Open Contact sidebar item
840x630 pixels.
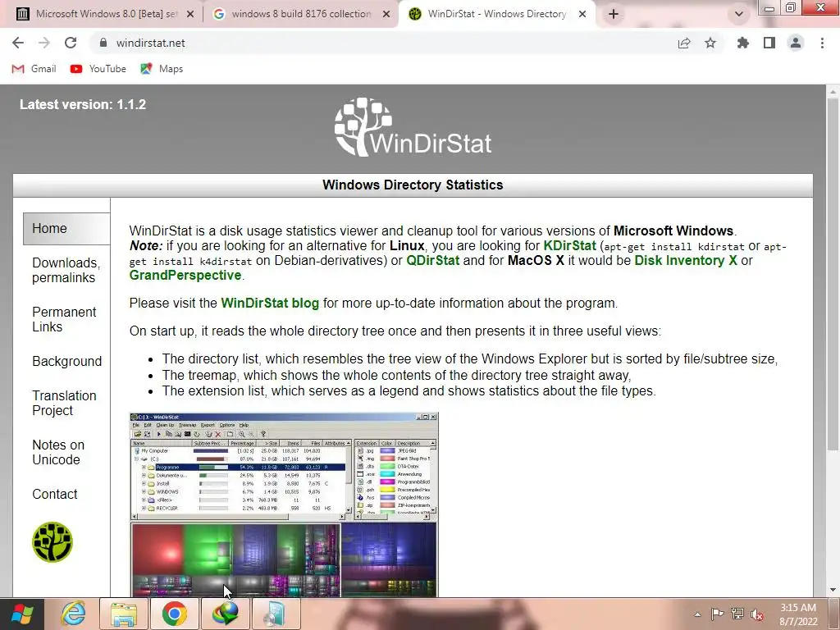[x=55, y=494]
